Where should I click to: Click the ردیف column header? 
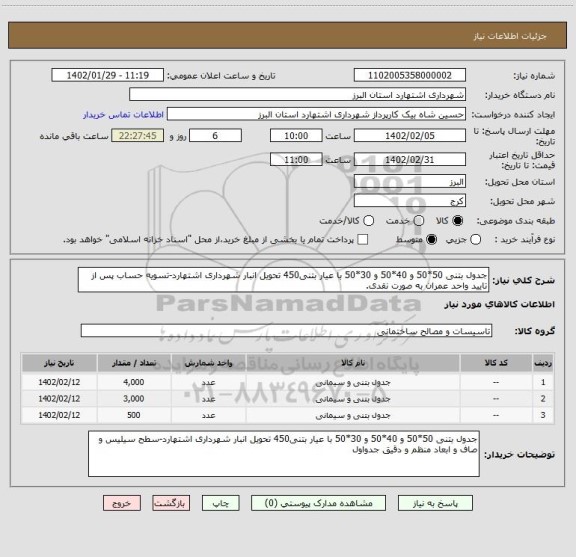pyautogui.click(x=543, y=363)
